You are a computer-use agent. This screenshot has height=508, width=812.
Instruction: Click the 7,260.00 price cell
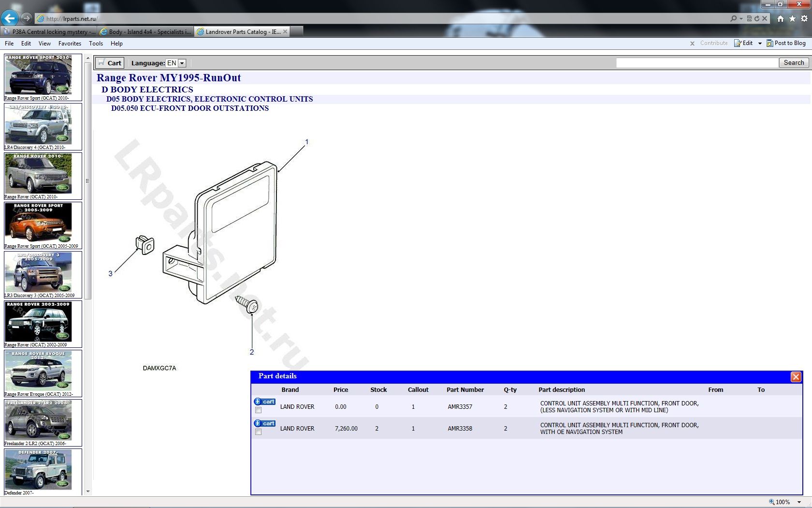coord(346,429)
